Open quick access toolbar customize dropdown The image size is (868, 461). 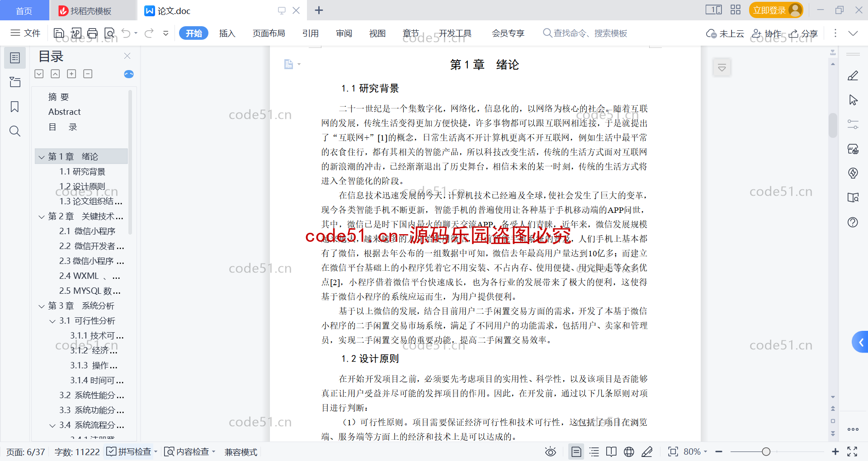pos(166,33)
